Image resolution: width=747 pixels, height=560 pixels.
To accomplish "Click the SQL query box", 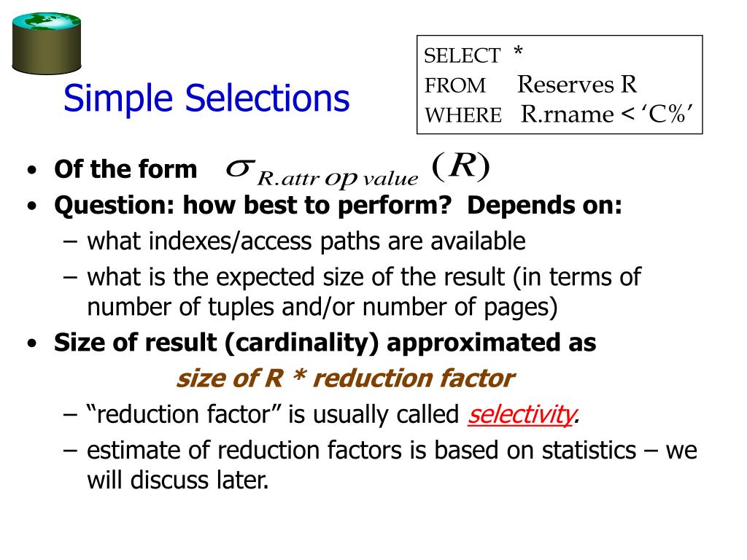I will coord(560,85).
